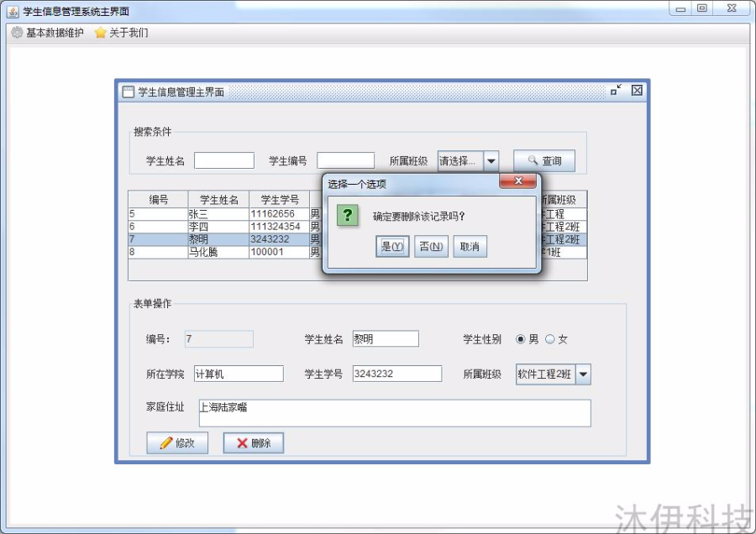The image size is (756, 534).
Task: Click the 查询 search button
Action: [544, 160]
